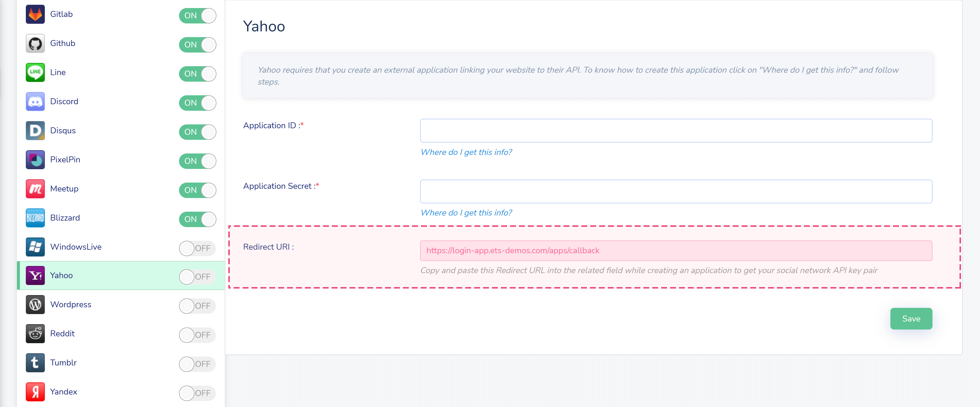This screenshot has height=407, width=980.
Task: Click the Meetup icon
Action: point(35,189)
